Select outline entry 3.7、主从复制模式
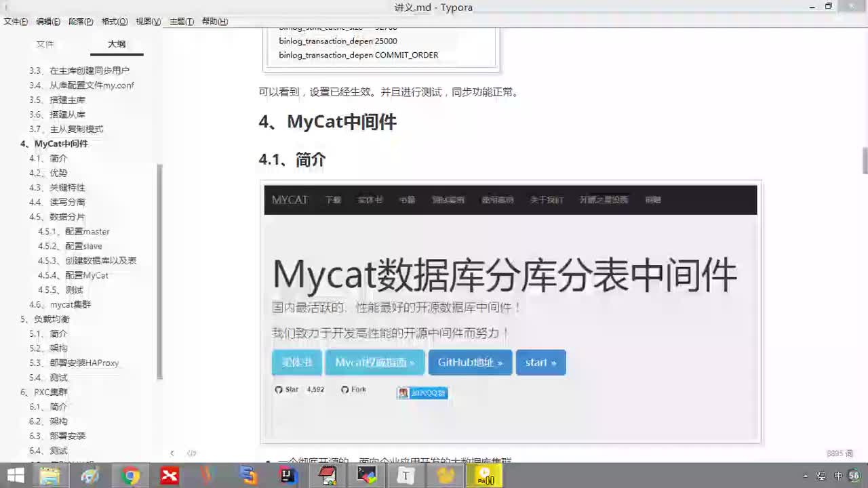 (x=66, y=129)
